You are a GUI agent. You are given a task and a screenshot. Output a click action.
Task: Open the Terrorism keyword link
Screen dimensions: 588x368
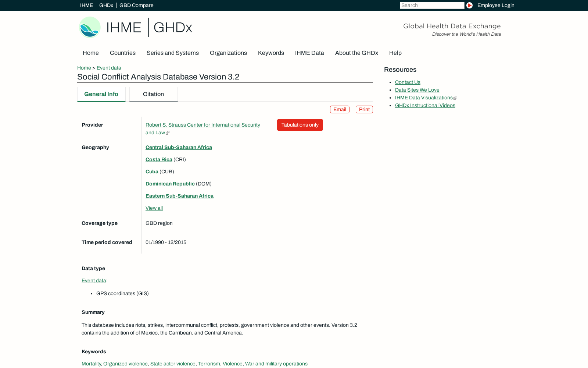209,364
